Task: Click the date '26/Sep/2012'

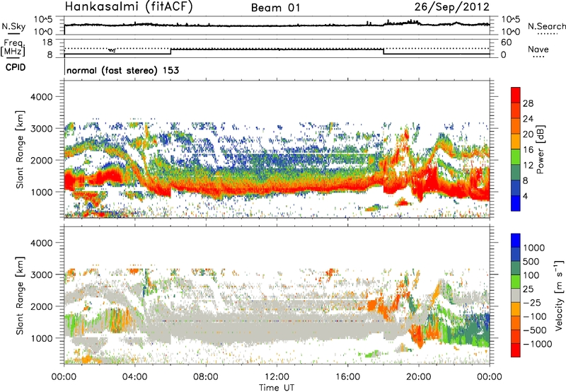Action: click(x=451, y=6)
